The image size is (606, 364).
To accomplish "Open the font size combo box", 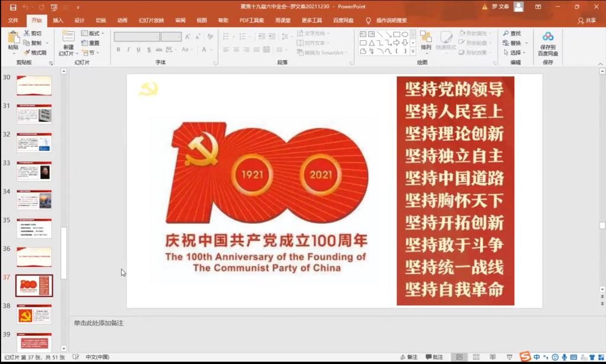I will coord(171,37).
